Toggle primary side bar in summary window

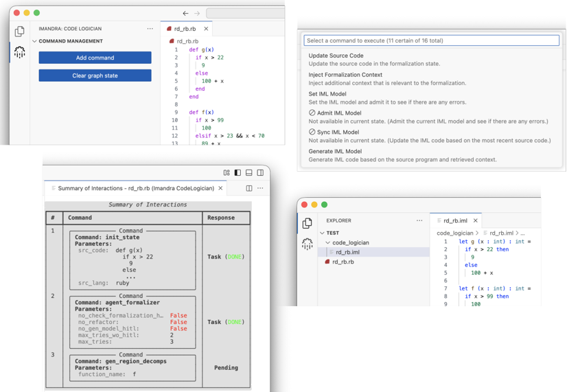(238, 173)
